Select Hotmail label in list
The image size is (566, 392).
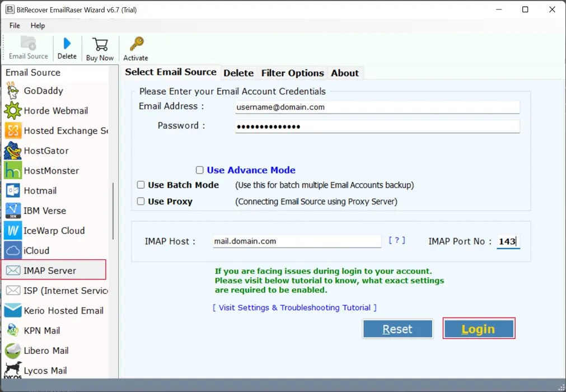[40, 190]
